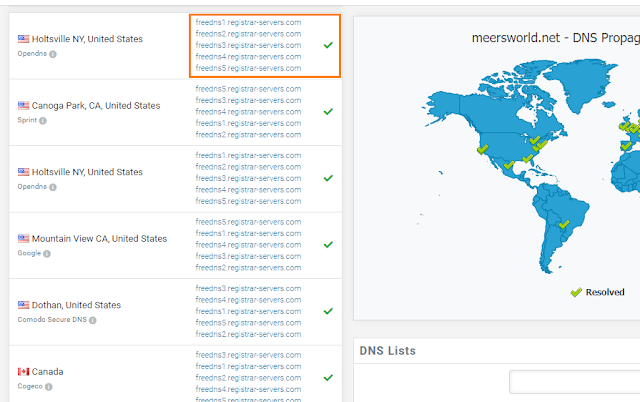Select the Canada location name
Image resolution: width=640 pixels, height=402 pixels.
coord(47,372)
